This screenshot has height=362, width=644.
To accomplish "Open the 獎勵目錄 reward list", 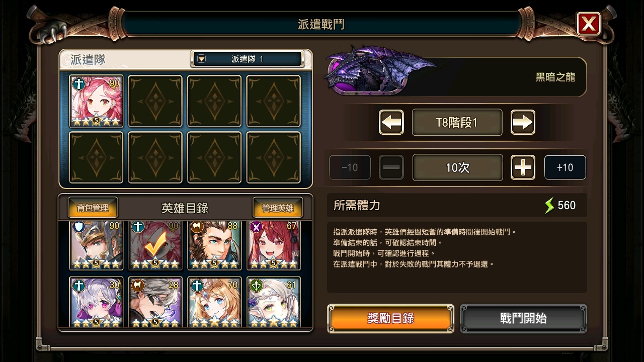I will 390,318.
